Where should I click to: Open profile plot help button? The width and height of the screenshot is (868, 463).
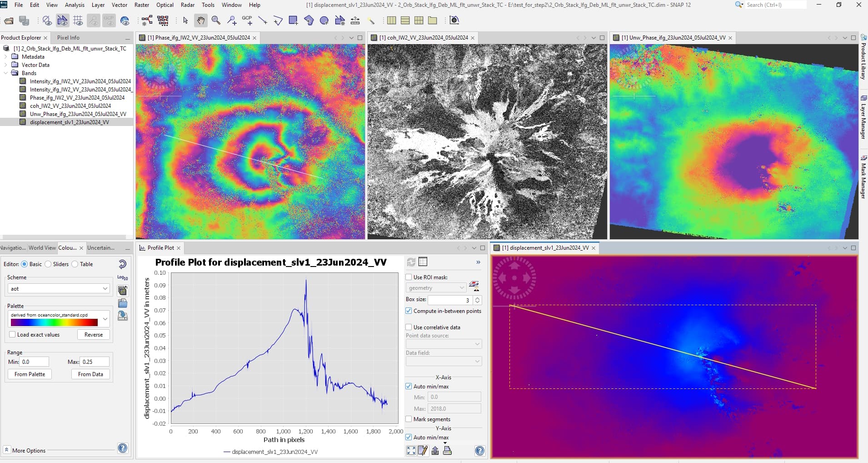479,451
